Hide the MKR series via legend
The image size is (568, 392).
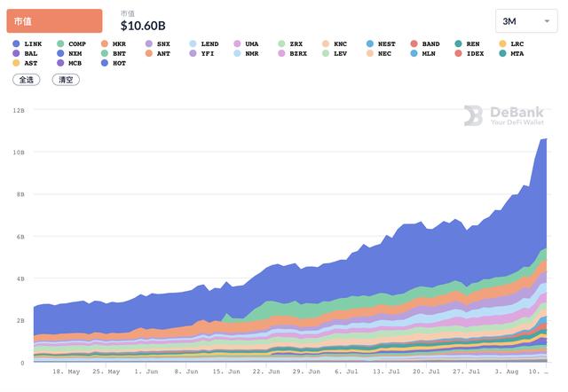[x=114, y=43]
